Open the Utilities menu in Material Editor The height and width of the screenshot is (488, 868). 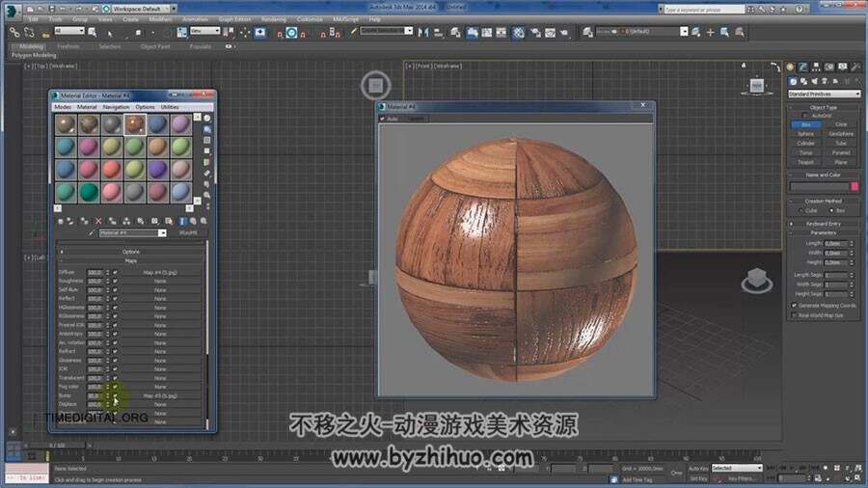pos(170,107)
